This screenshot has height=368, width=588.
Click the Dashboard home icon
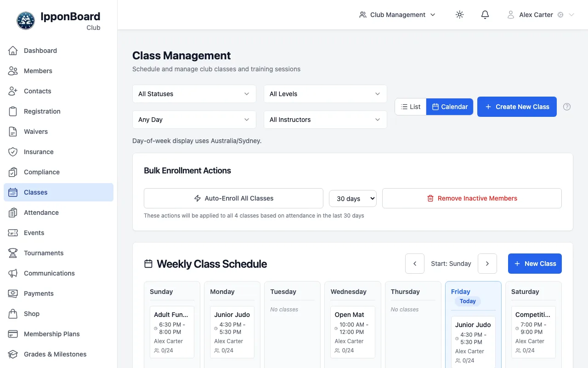13,51
